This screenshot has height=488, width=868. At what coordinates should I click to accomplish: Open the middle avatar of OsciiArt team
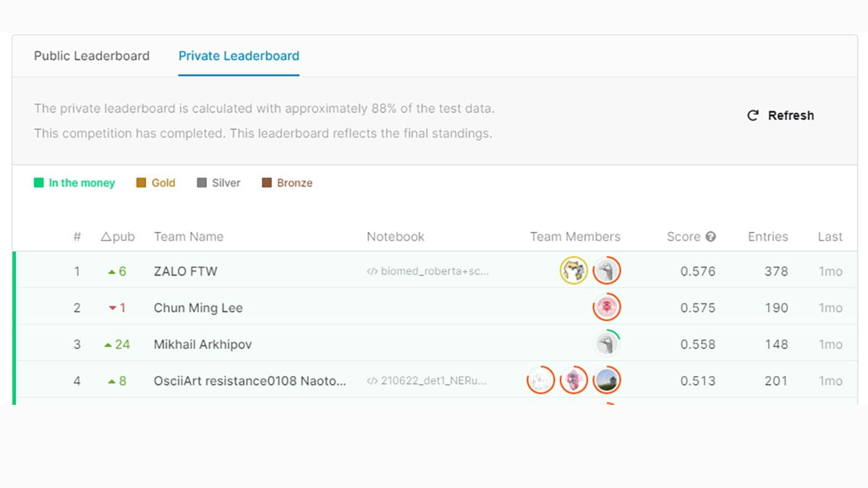(574, 380)
